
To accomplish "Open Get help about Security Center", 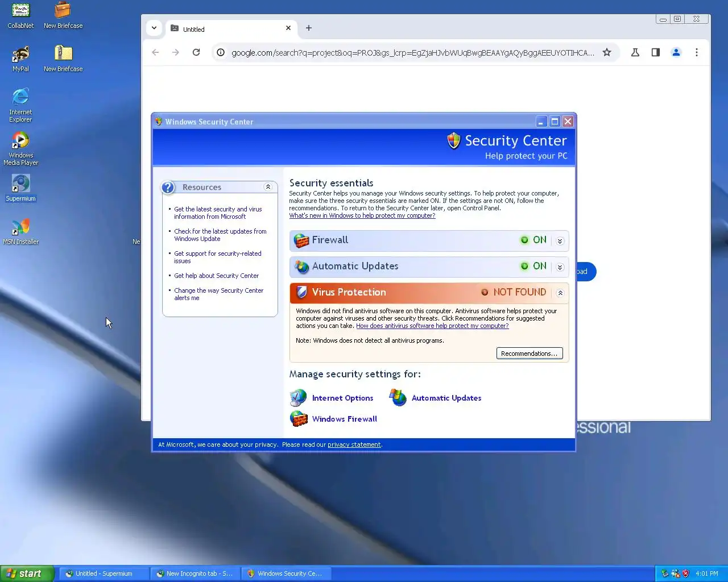I will tap(216, 276).
